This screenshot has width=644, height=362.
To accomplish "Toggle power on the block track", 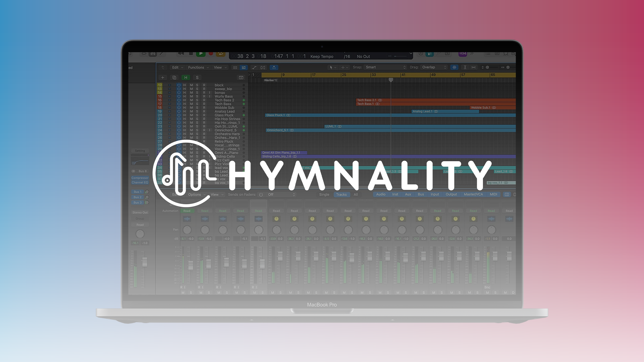I will click(x=179, y=85).
